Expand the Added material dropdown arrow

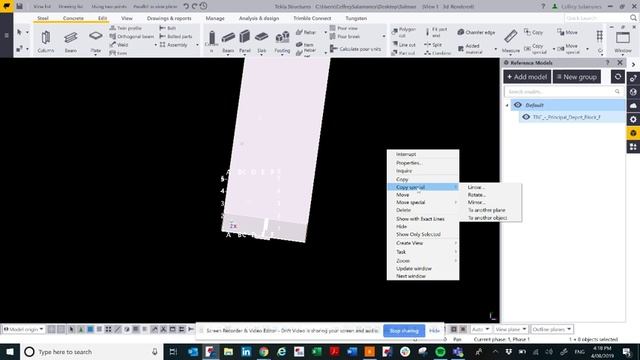[x=496, y=49]
